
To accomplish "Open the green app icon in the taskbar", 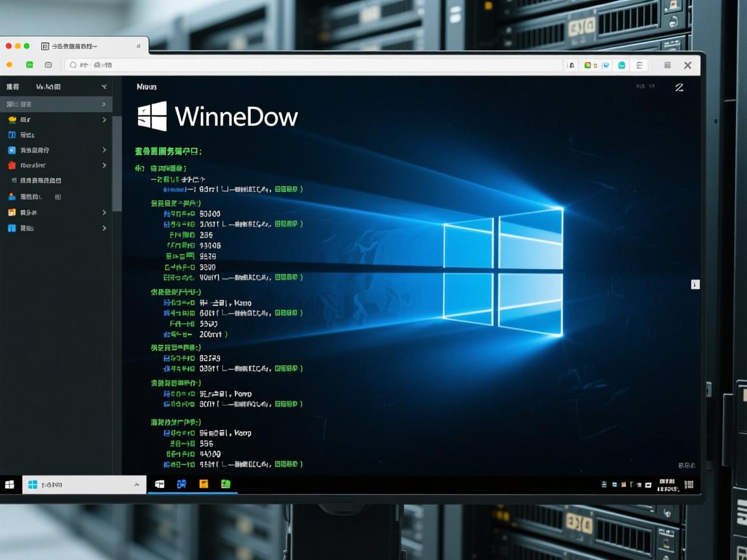I will [x=226, y=484].
